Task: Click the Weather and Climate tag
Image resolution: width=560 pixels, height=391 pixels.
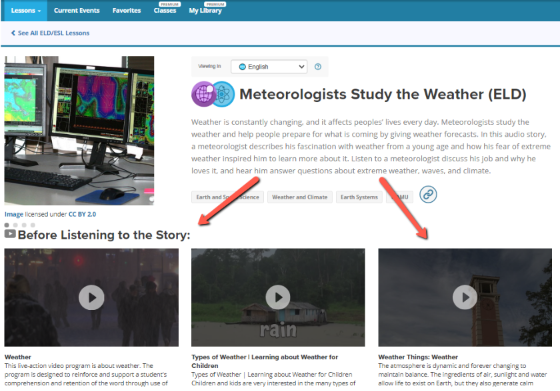Action: point(300,197)
